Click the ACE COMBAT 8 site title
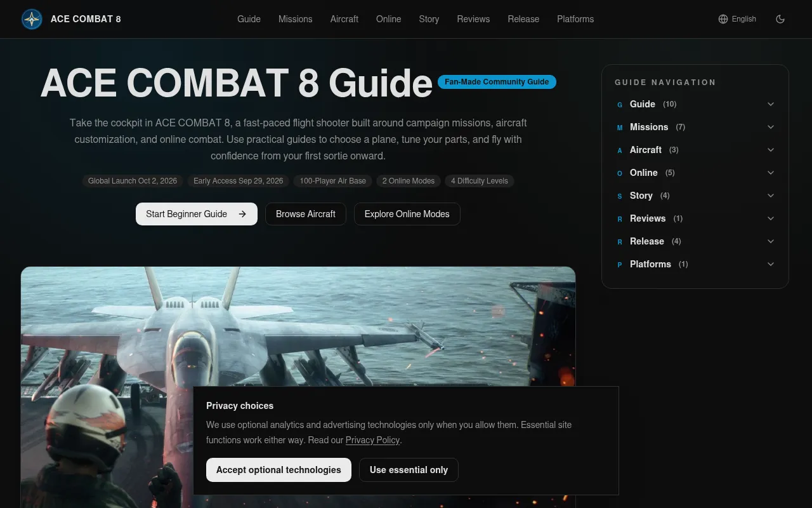Image resolution: width=812 pixels, height=508 pixels. pyautogui.click(x=86, y=19)
